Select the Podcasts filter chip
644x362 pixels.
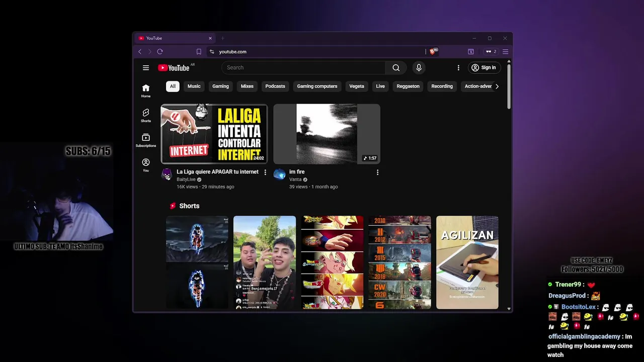[x=275, y=86]
